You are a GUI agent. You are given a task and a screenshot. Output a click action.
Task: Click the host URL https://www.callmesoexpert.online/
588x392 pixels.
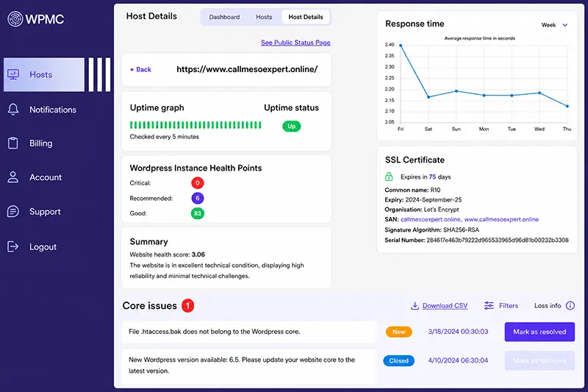point(247,69)
